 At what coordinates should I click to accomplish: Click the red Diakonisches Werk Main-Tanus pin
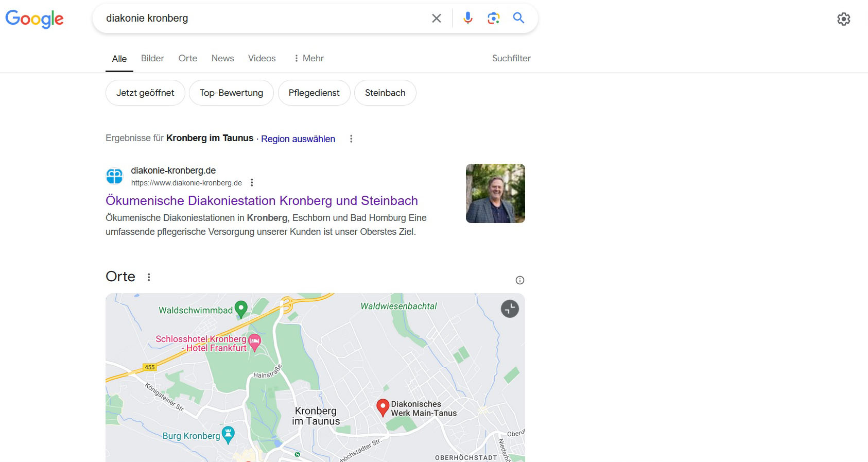click(x=383, y=407)
